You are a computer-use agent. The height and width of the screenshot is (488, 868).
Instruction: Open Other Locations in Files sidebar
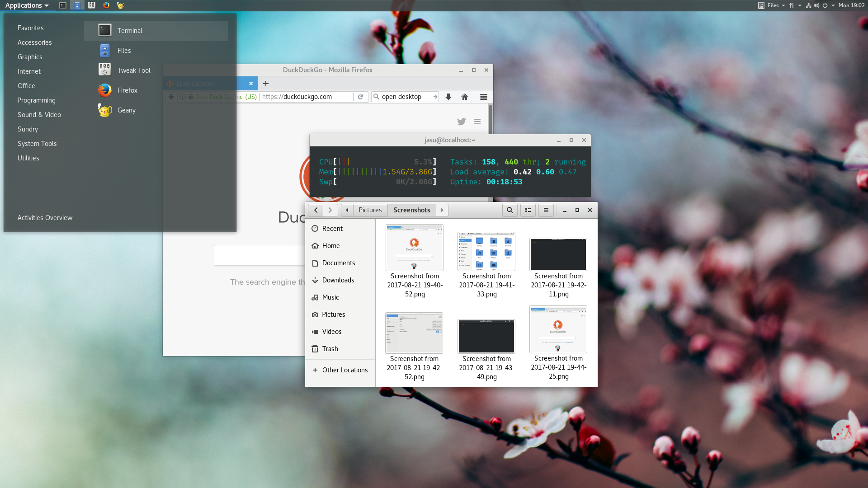coord(340,370)
